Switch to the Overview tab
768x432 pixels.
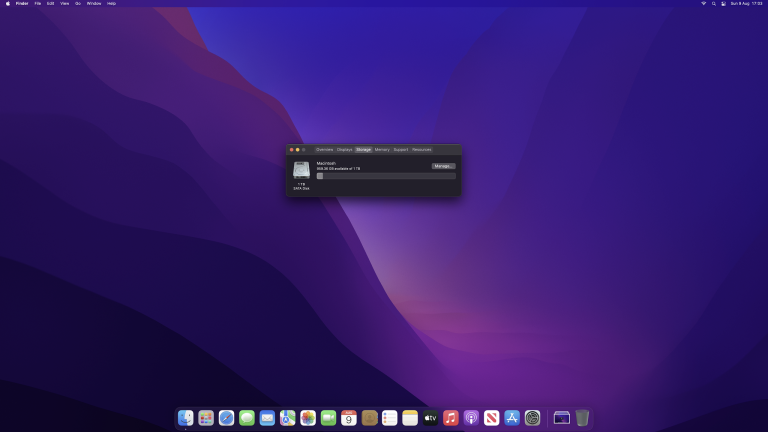pyautogui.click(x=324, y=149)
